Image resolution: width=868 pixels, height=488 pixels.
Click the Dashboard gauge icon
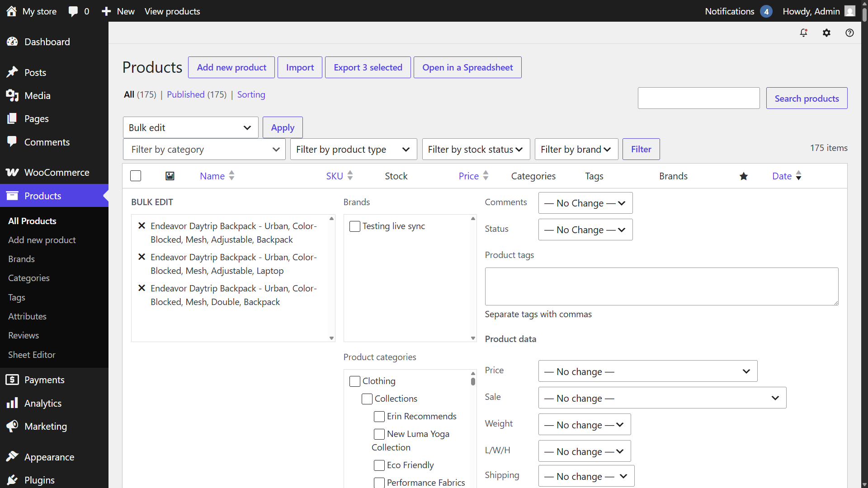click(12, 42)
